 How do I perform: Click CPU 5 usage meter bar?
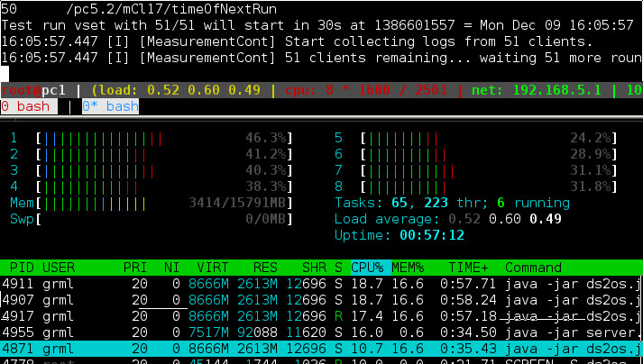[x=489, y=138]
